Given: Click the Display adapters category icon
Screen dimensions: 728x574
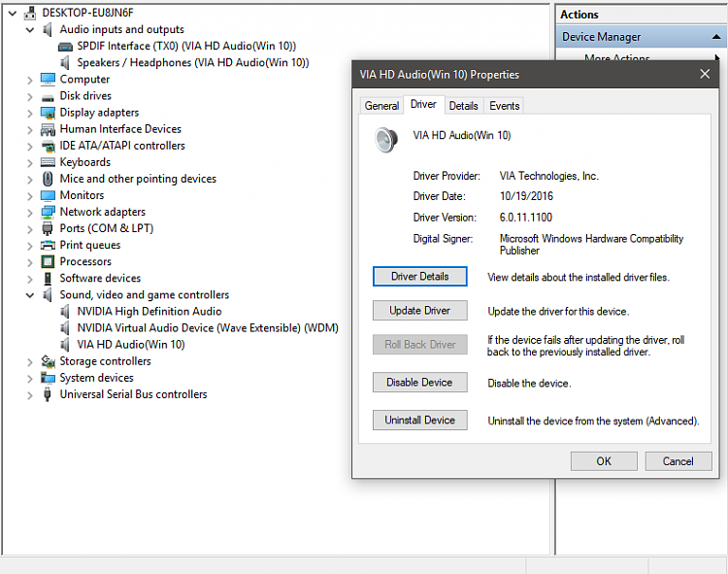Looking at the screenshot, I should [x=48, y=113].
